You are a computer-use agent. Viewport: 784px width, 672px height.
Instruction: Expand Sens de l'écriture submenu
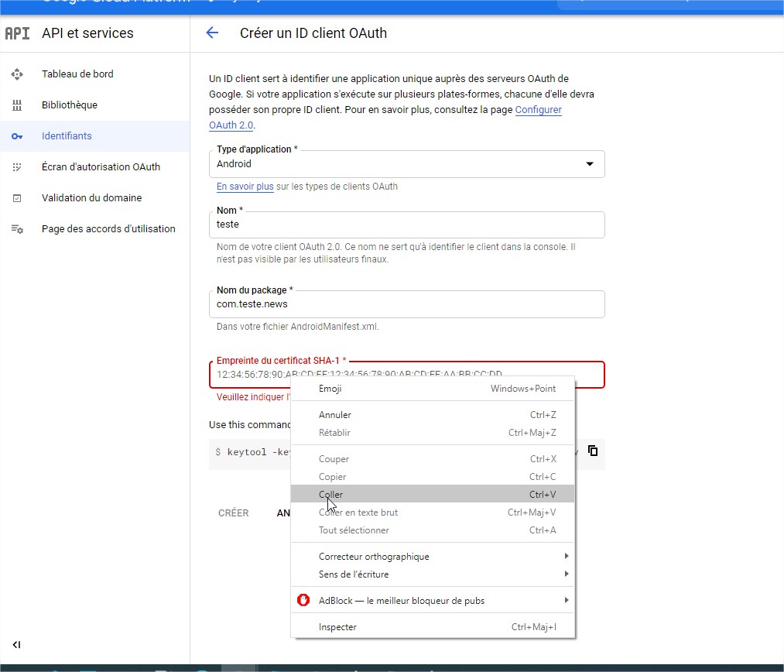[x=433, y=574]
